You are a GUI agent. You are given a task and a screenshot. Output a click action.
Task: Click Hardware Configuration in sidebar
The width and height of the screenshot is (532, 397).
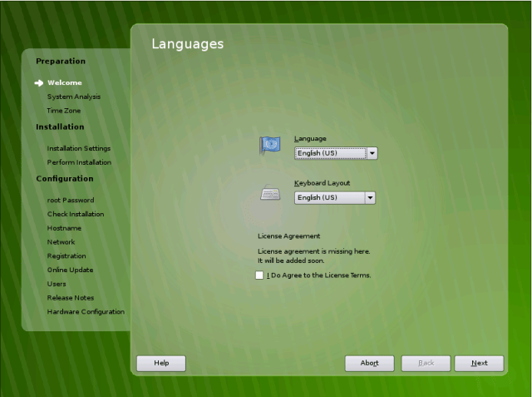tap(86, 312)
